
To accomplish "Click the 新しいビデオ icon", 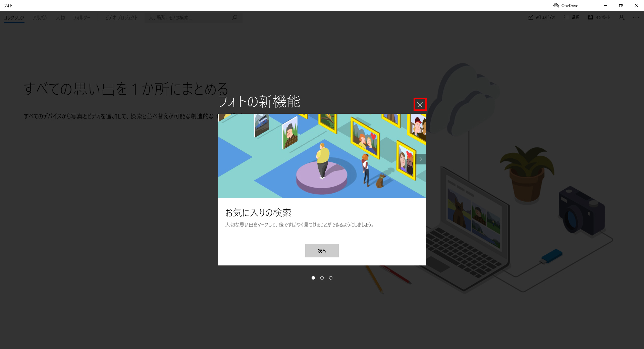I will (531, 17).
